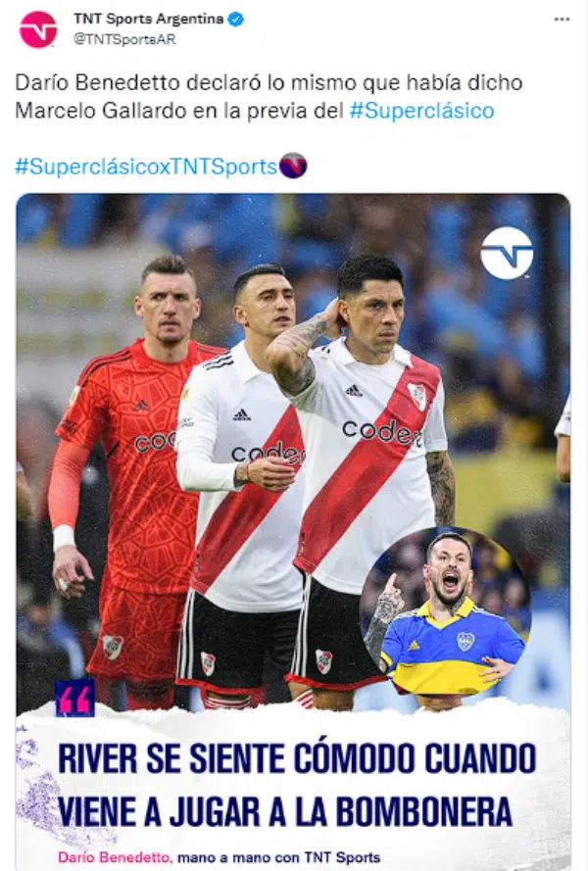Image resolution: width=588 pixels, height=871 pixels.
Task: Click the tweet text mentioning Marcelo Gallardo
Action: [269, 97]
